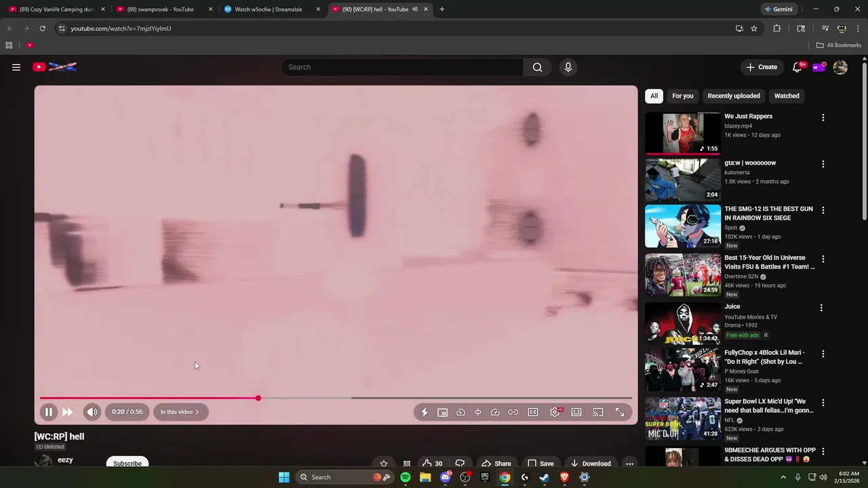Open Steam from the taskbar
Screen dimensions: 868x488
(x=545, y=477)
